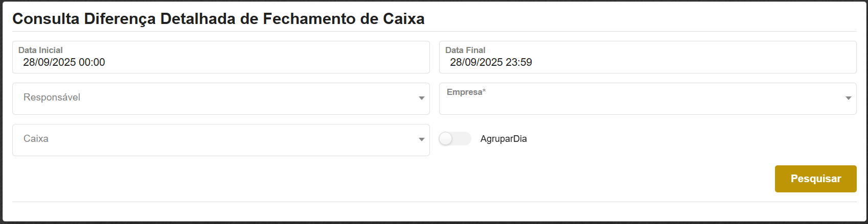The image size is (868, 224).
Task: Click the Caixa placeholder text
Action: [x=36, y=139]
